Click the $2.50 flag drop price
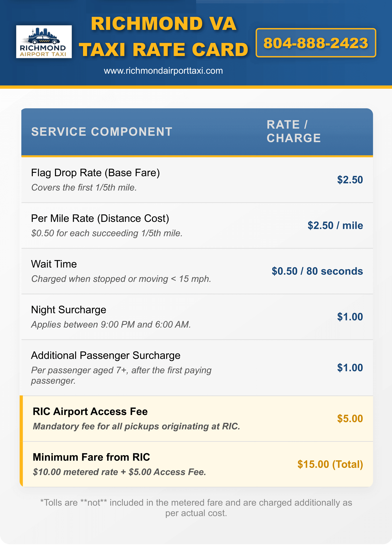This screenshot has width=392, height=555. click(350, 180)
